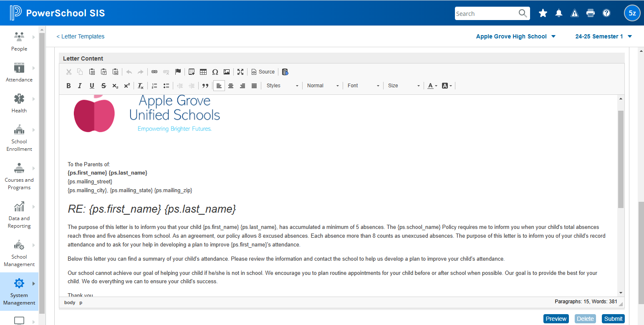Screen dimensions: 644x325
Task: Toggle block quote formatting
Action: point(205,86)
